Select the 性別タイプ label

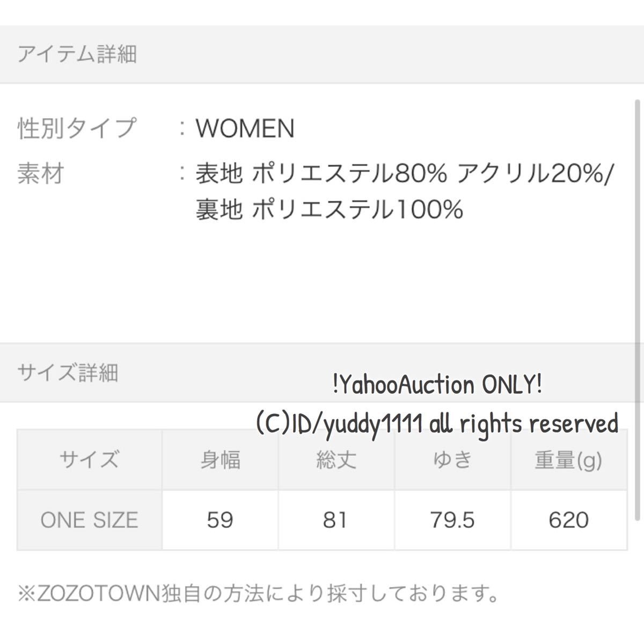coord(77,129)
